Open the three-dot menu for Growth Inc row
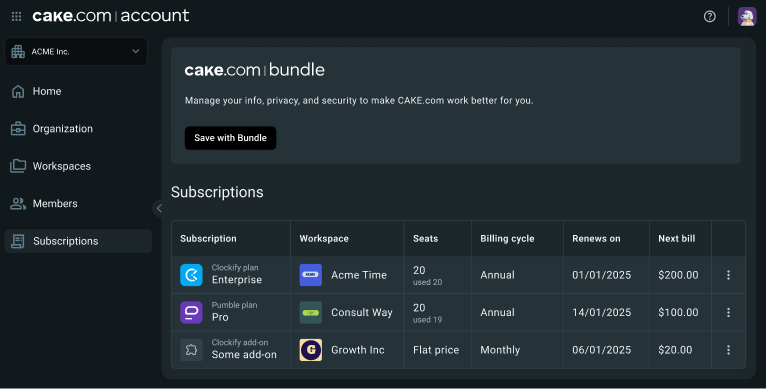 (728, 350)
